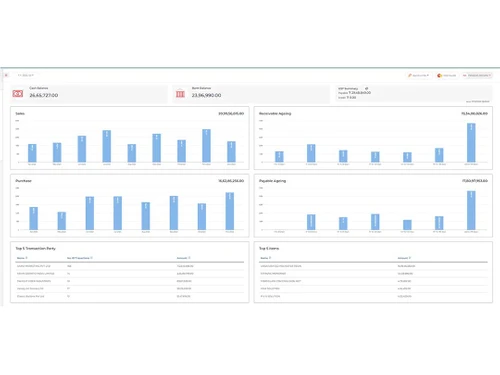Screen dimensions: 500x375
Task: Click tallest bar in Receivable Ageing chart
Action: pos(471,143)
